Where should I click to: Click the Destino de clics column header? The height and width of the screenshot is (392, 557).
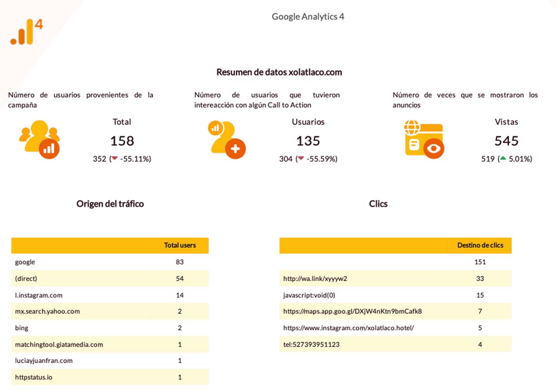(x=480, y=245)
